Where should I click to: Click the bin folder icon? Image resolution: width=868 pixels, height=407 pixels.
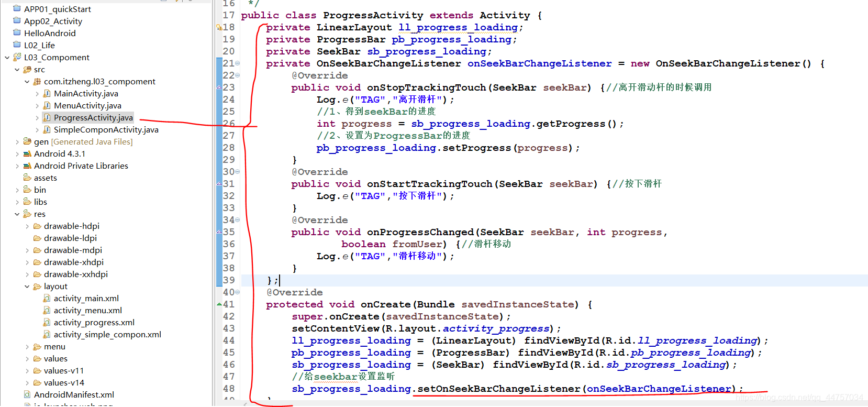27,190
